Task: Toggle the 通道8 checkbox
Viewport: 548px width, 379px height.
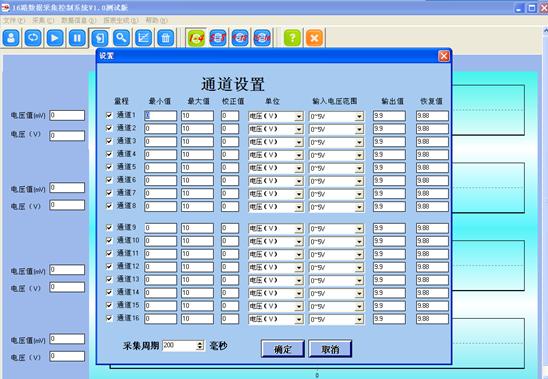Action: click(x=109, y=206)
